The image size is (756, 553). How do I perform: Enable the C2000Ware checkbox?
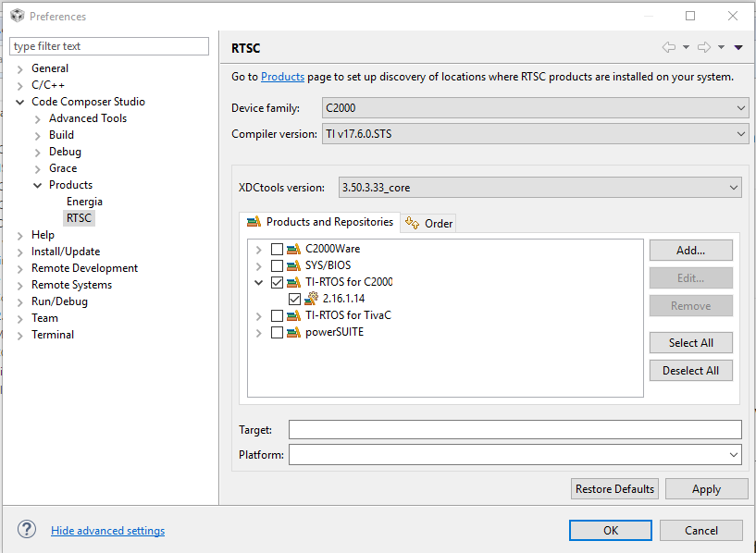tap(277, 249)
